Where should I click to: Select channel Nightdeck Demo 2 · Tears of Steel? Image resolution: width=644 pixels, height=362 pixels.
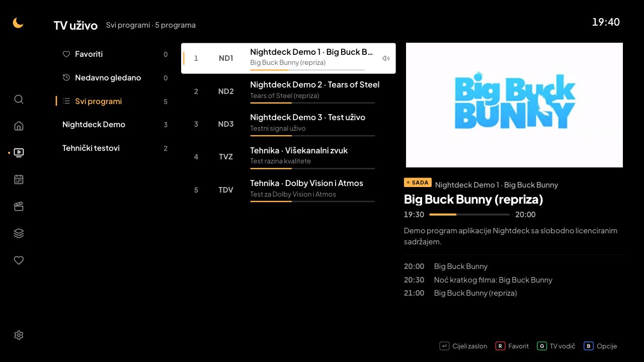[x=288, y=91]
